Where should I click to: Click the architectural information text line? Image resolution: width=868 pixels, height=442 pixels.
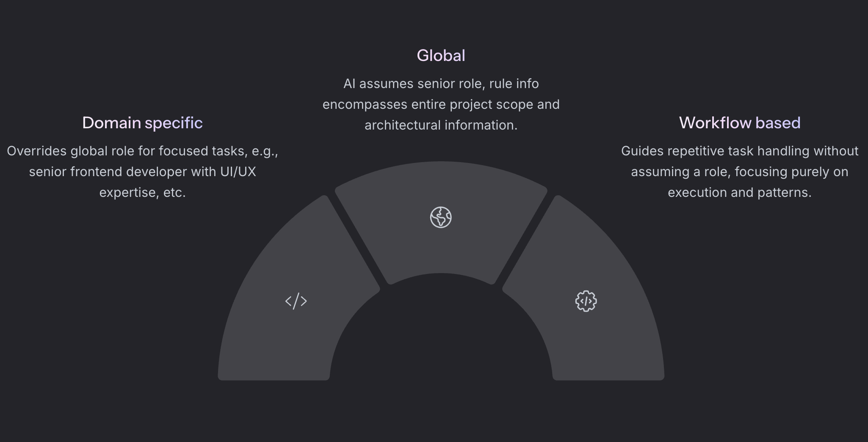point(441,125)
